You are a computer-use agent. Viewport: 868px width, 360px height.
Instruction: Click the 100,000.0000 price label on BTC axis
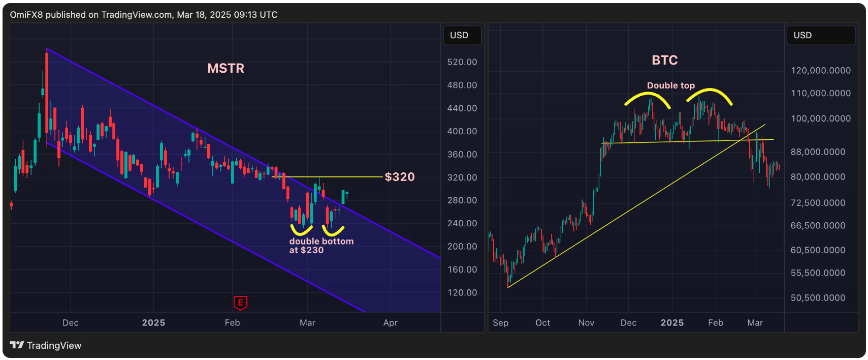click(x=821, y=118)
